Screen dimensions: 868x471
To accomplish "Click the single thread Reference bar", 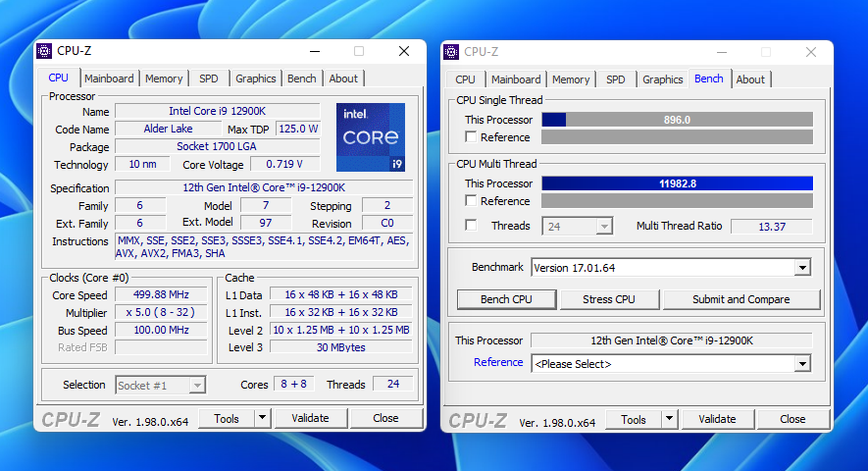I will pyautogui.click(x=677, y=136).
